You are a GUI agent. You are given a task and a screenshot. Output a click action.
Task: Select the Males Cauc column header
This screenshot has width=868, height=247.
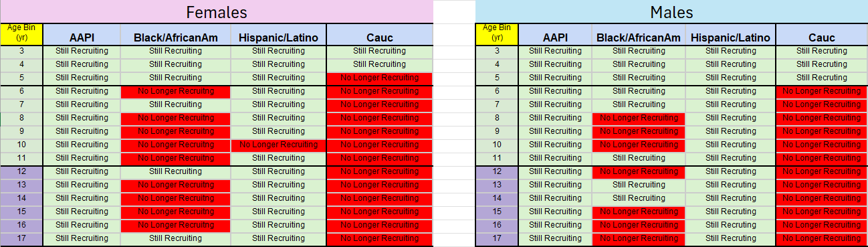[821, 37]
